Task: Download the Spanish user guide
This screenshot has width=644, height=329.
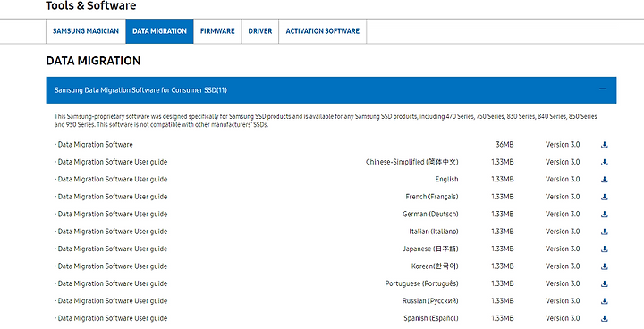Action: pos(604,318)
